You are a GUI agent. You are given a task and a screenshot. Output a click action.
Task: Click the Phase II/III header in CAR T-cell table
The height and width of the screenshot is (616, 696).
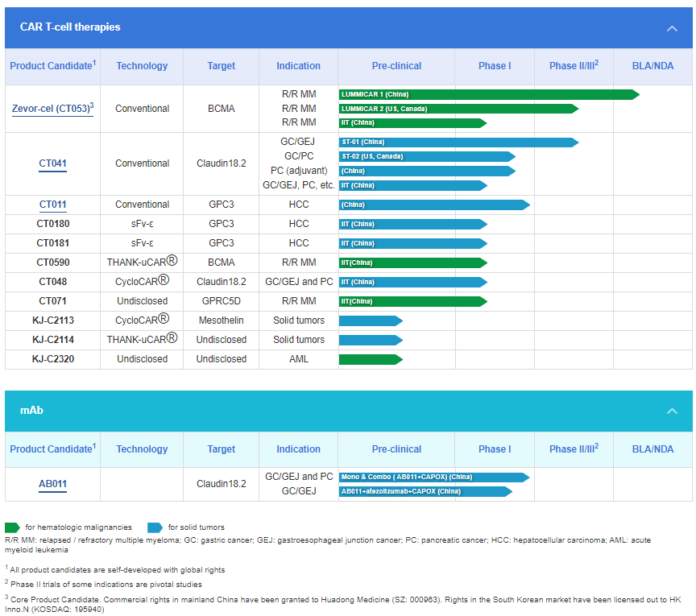574,65
